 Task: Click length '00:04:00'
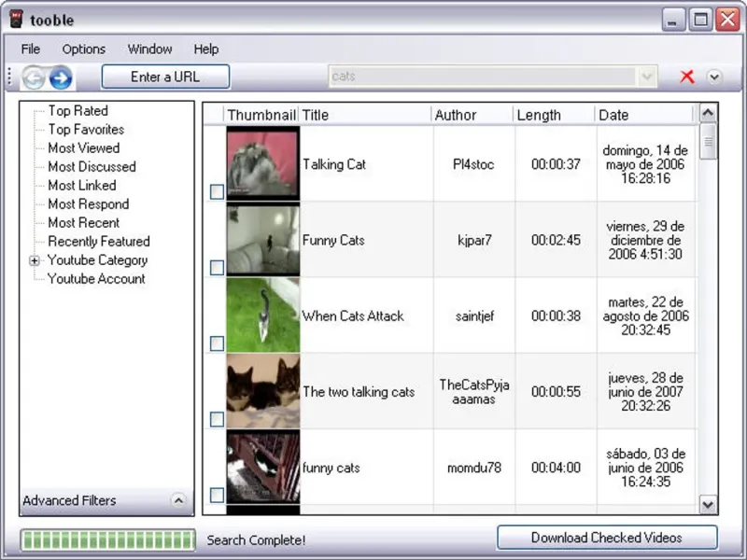coord(556,468)
